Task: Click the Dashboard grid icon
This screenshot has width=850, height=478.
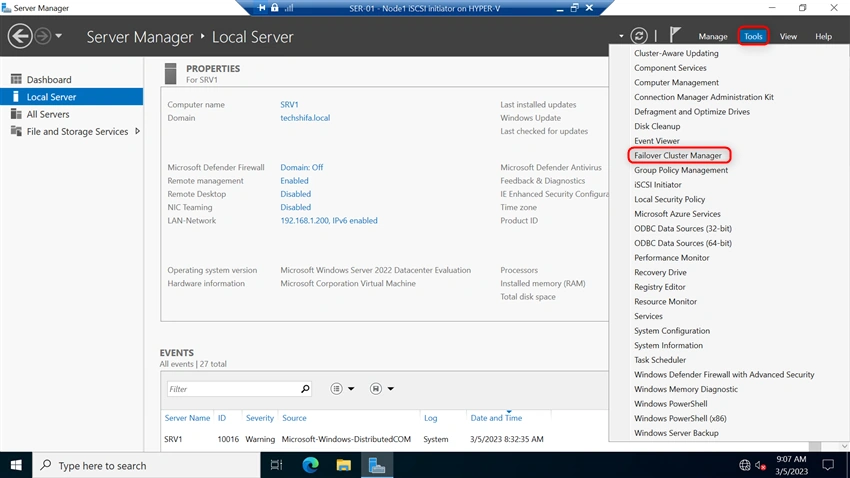Action: (16, 79)
